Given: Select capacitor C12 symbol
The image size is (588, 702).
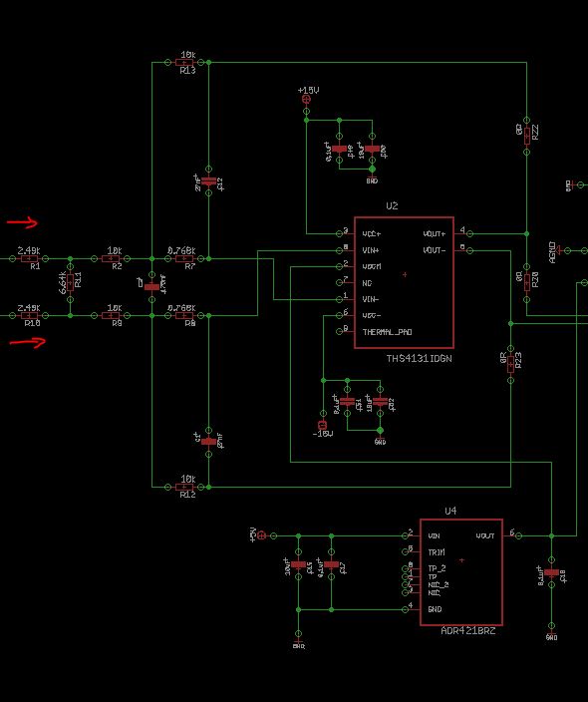Looking at the screenshot, I should [209, 181].
